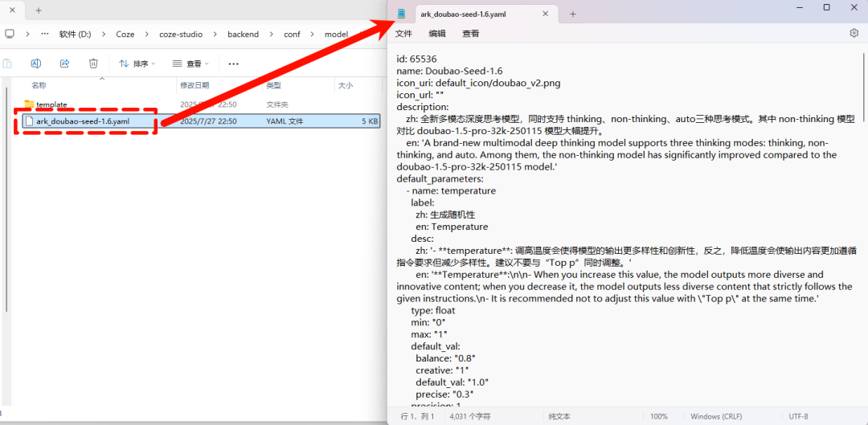Click 'Windows (CRLF)' line ending status
Image resolution: width=868 pixels, height=425 pixels.
(716, 416)
